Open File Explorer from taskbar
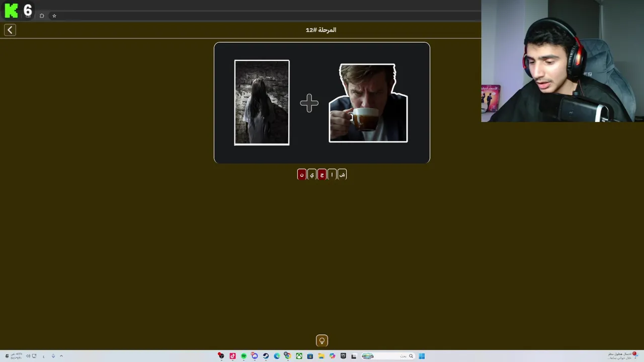644x362 pixels. tap(321, 356)
